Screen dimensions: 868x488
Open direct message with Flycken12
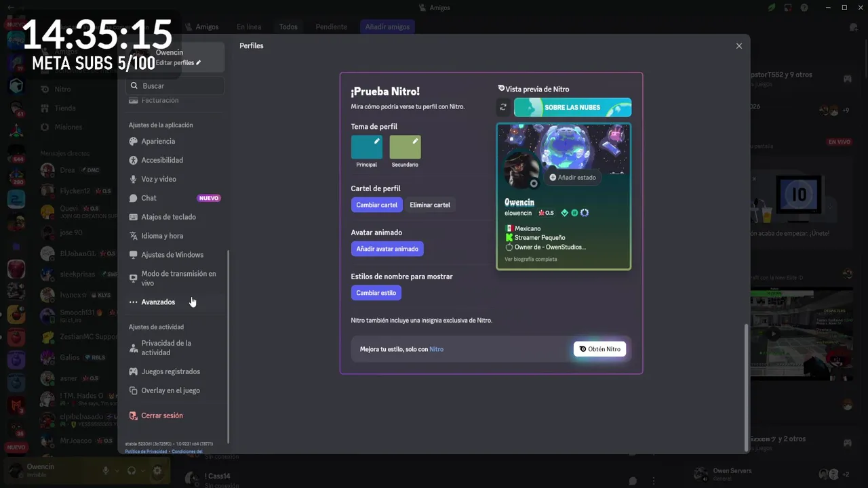(x=76, y=191)
